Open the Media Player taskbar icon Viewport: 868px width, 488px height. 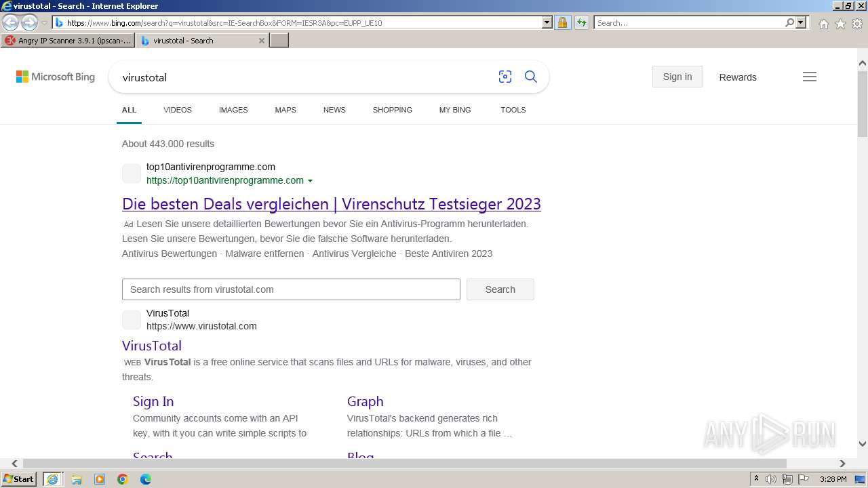pyautogui.click(x=100, y=479)
